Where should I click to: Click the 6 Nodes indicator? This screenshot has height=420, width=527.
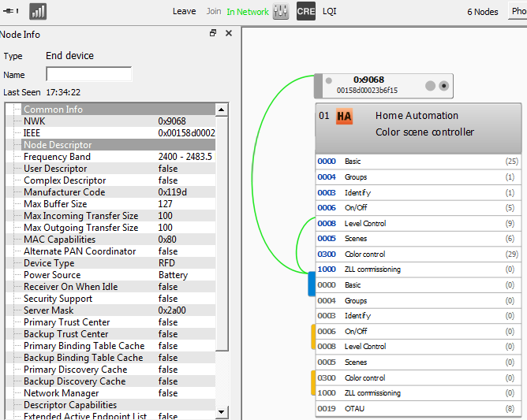(x=483, y=12)
